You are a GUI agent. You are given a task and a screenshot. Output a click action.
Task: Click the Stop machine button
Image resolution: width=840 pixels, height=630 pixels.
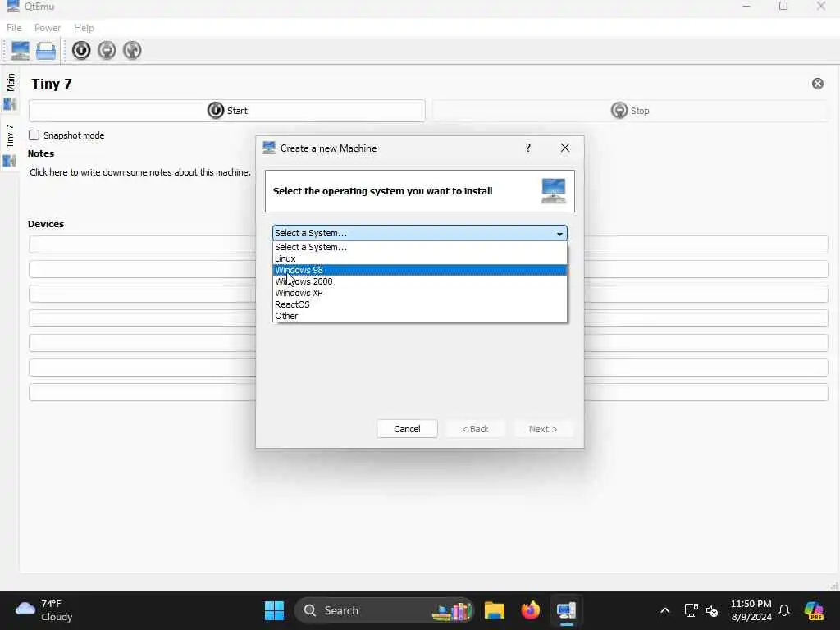[x=631, y=111]
